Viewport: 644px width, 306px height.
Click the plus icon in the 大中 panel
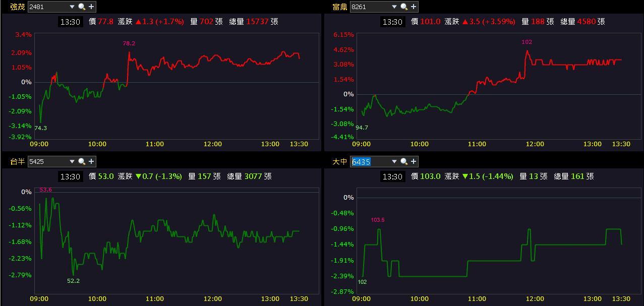click(414, 161)
